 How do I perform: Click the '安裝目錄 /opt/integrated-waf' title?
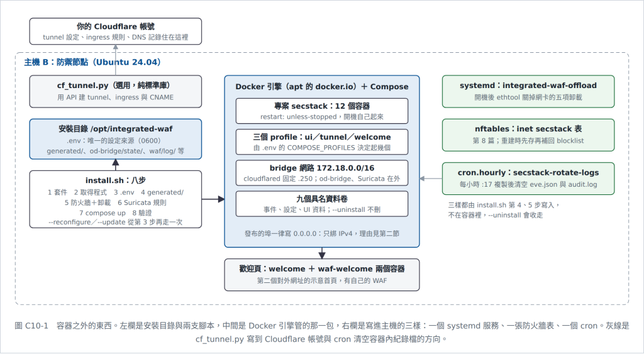pos(116,129)
